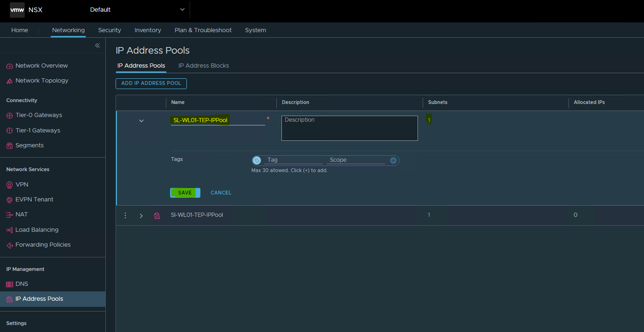Cancel editing the IP pool
644x332 pixels.
click(221, 193)
